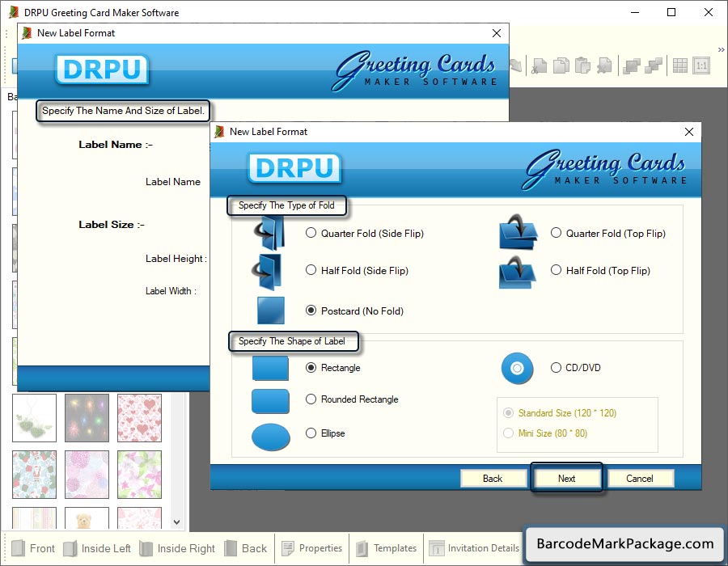The height and width of the screenshot is (566, 728).
Task: Toggle the grid view toolbar icon
Action: (x=680, y=65)
